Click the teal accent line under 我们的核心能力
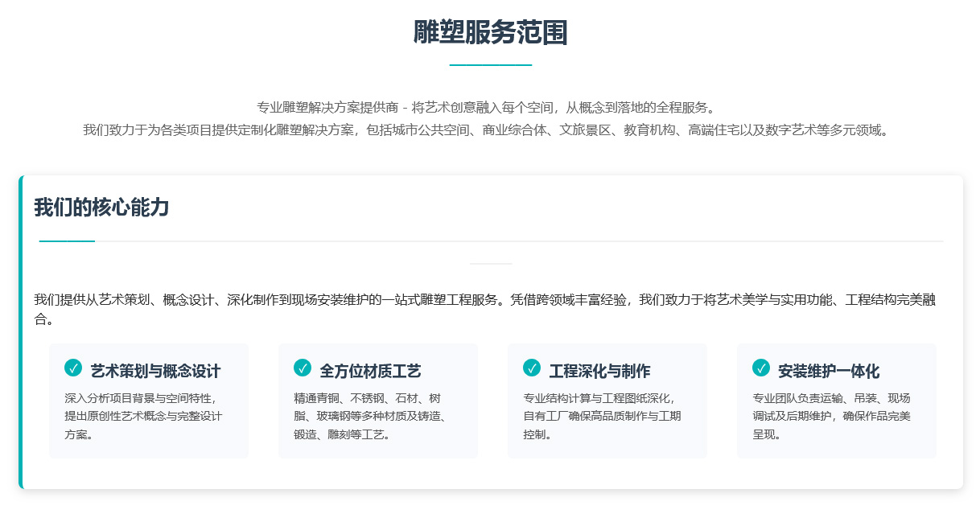 (67, 241)
